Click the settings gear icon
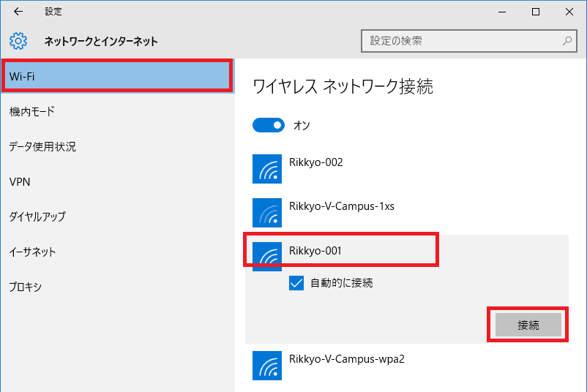The height and width of the screenshot is (392, 587). (x=18, y=41)
